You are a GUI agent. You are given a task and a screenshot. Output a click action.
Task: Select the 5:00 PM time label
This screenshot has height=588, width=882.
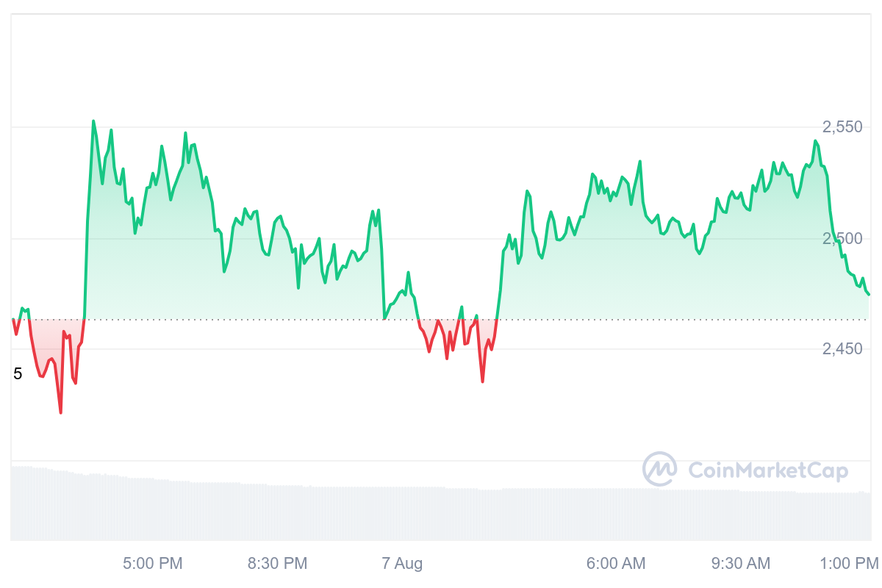tap(152, 564)
